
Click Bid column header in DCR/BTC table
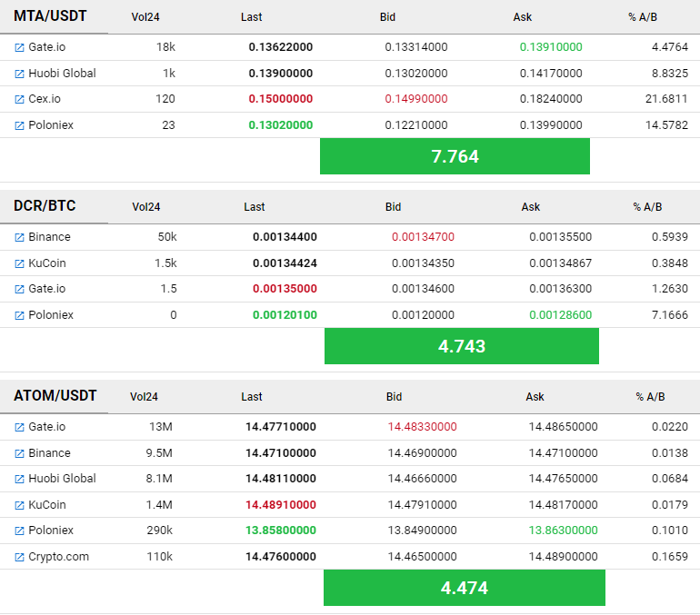394,207
